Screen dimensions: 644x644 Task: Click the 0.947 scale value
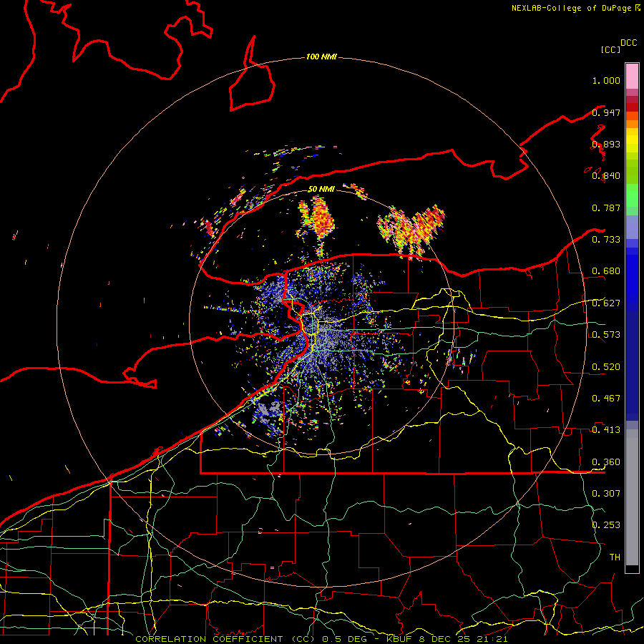pos(606,112)
